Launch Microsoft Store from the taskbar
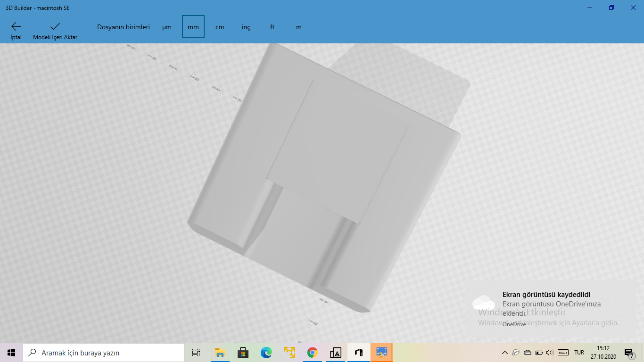The height and width of the screenshot is (362, 644). coord(243,353)
